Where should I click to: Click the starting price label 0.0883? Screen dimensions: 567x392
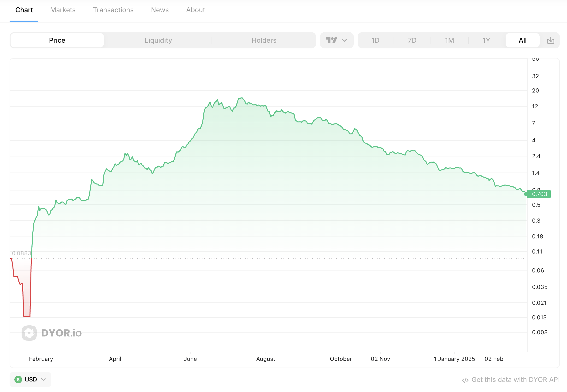pyautogui.click(x=22, y=253)
